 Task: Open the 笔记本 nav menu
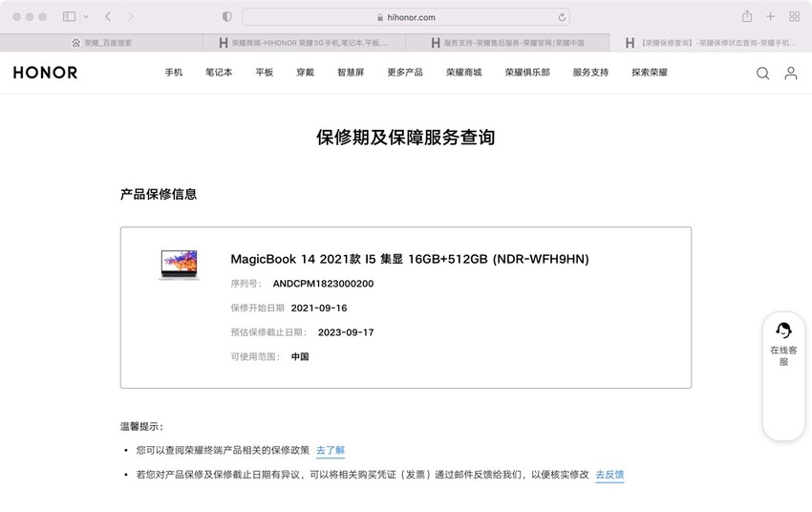tap(219, 73)
